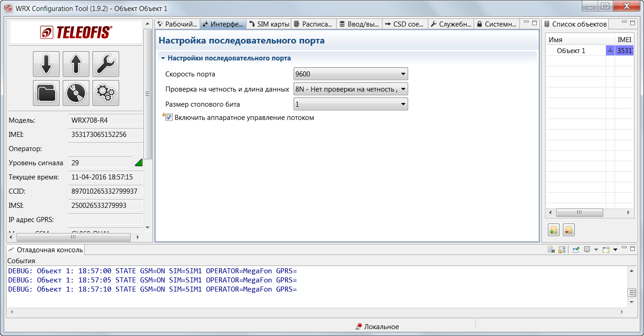644x336 pixels.
Task: Click the clear console icon above Отладочная консоль
Action: [x=551, y=249]
